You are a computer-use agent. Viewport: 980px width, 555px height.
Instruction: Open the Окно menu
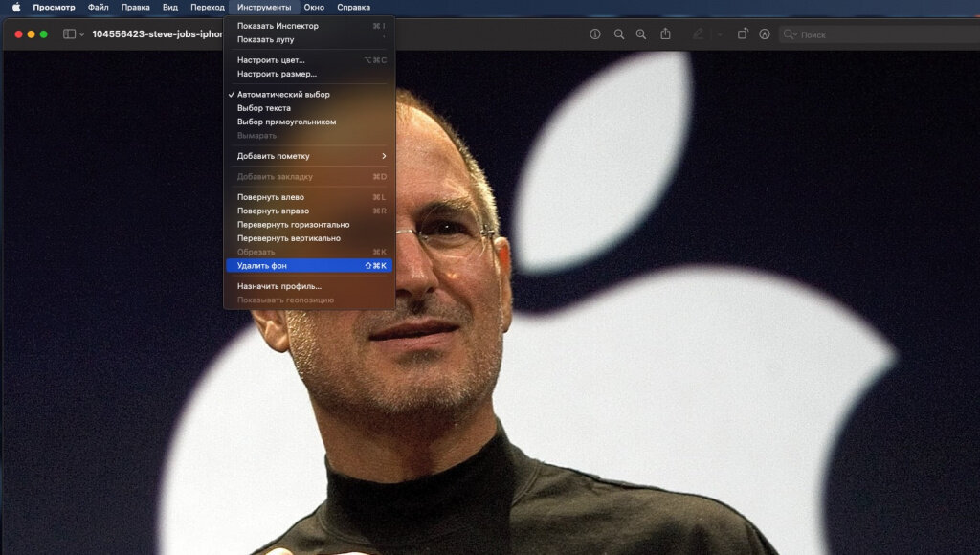(x=314, y=8)
